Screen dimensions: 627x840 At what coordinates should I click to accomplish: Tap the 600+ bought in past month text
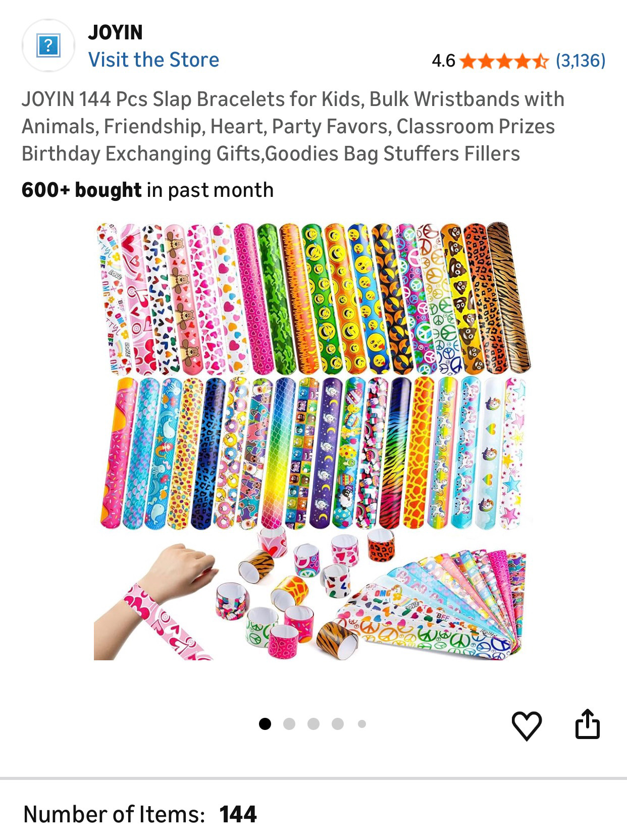point(147,190)
